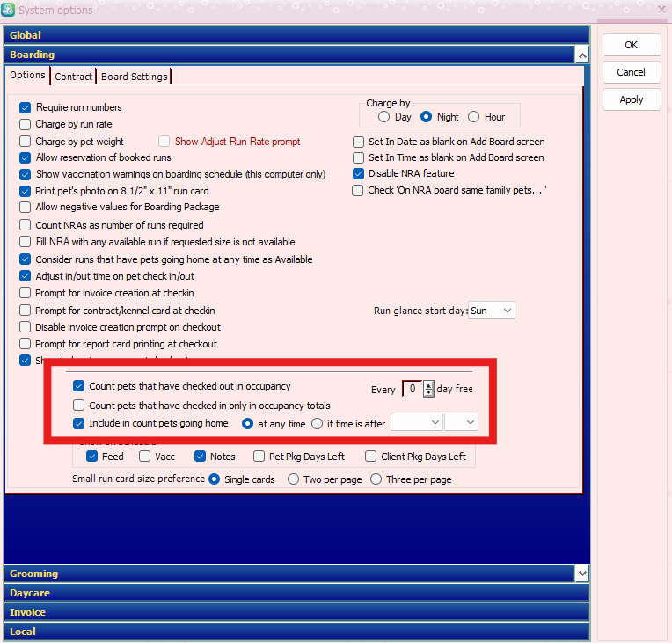This screenshot has width=672, height=643.
Task: Enable Count pets checked in only in occupancy totals
Action: (x=79, y=406)
